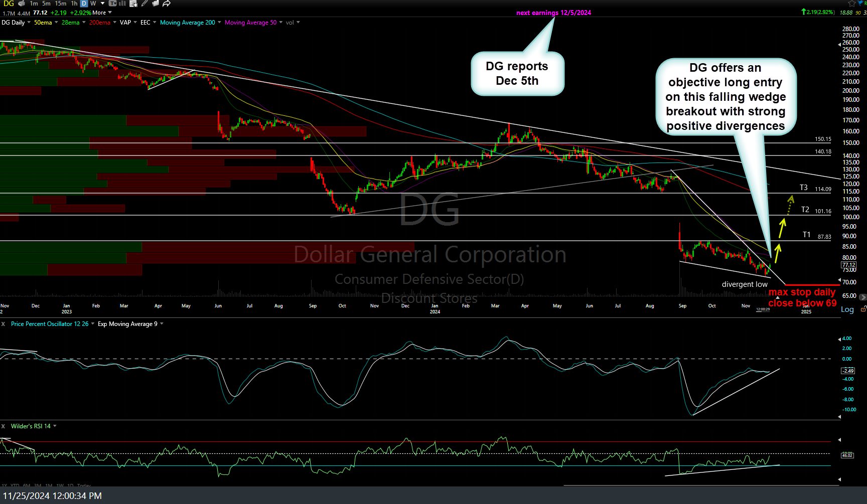Enable the 1h timeframe

tap(74, 4)
